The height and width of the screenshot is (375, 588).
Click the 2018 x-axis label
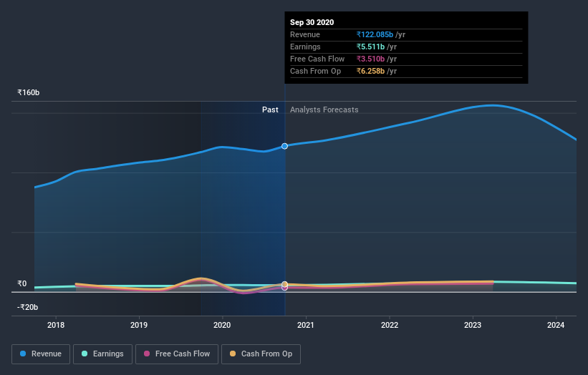pos(56,325)
